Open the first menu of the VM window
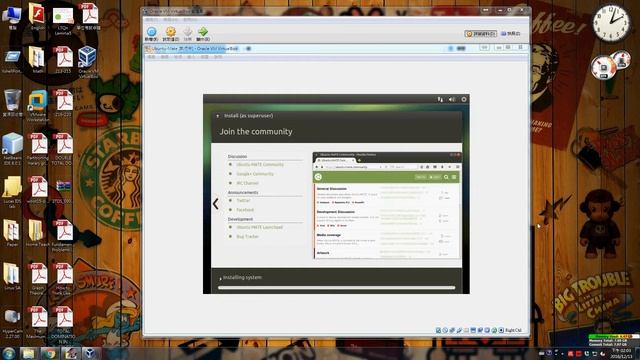Viewport: 640px width, 360px height. tap(151, 57)
